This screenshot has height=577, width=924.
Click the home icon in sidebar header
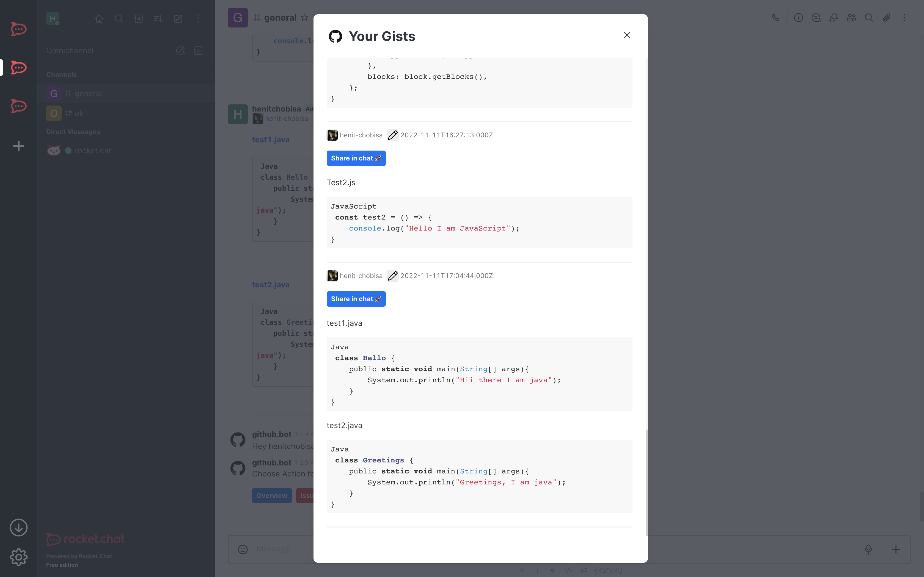click(99, 18)
